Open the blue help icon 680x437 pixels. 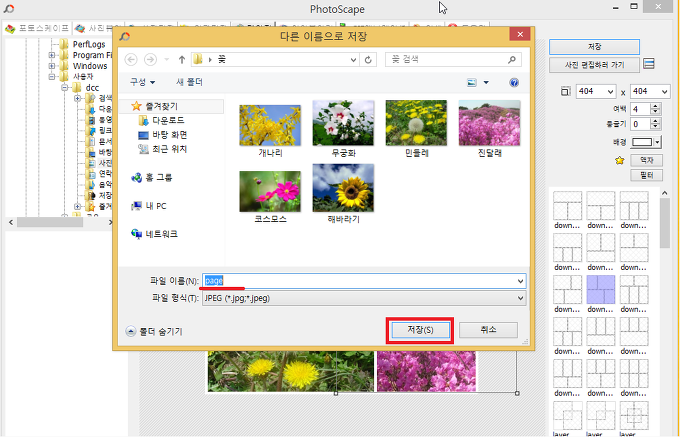tap(514, 82)
